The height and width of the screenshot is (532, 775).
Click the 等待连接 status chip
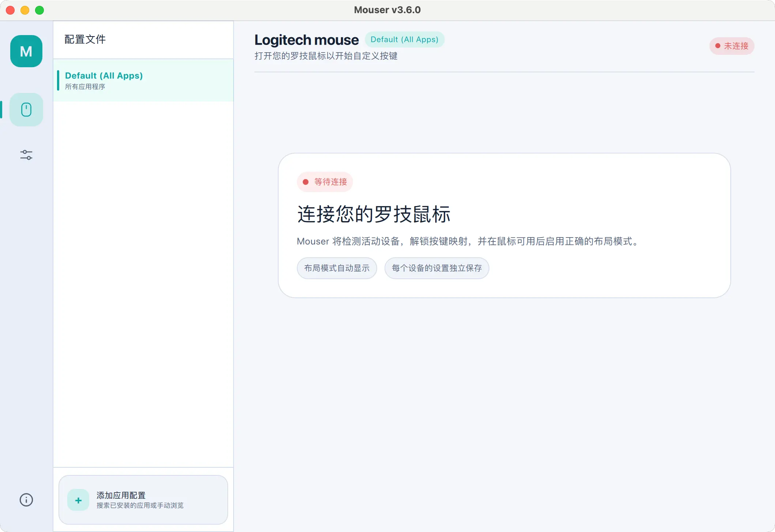coord(325,182)
